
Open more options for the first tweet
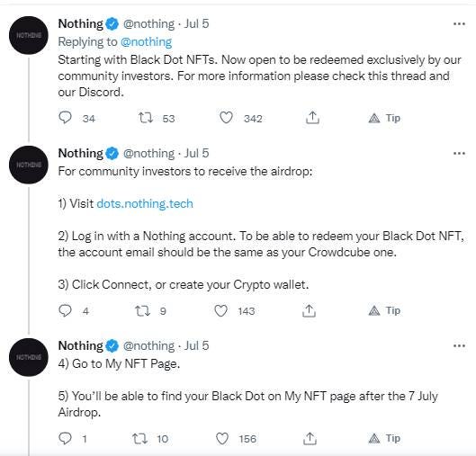459,23
